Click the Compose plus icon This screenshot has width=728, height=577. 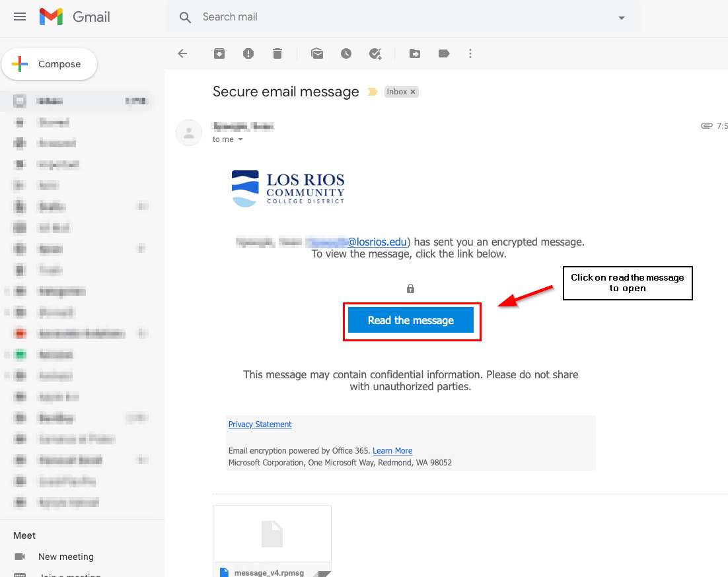20,64
